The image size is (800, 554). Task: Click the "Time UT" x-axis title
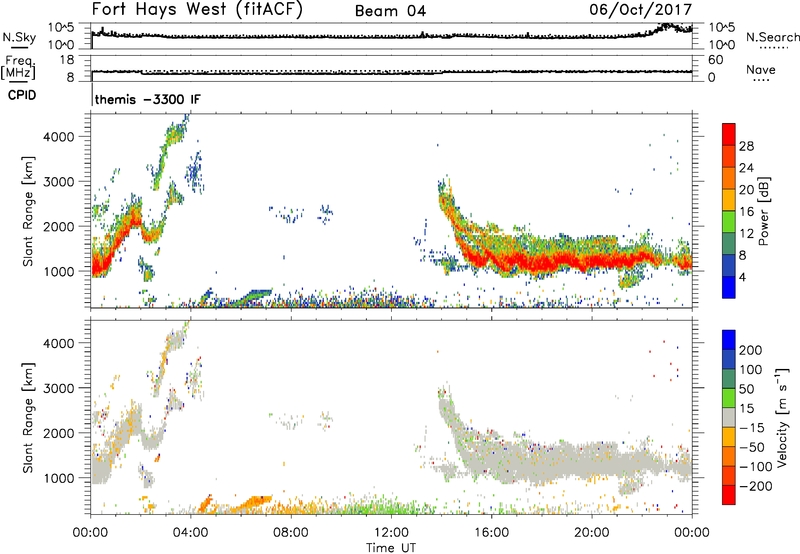(391, 548)
